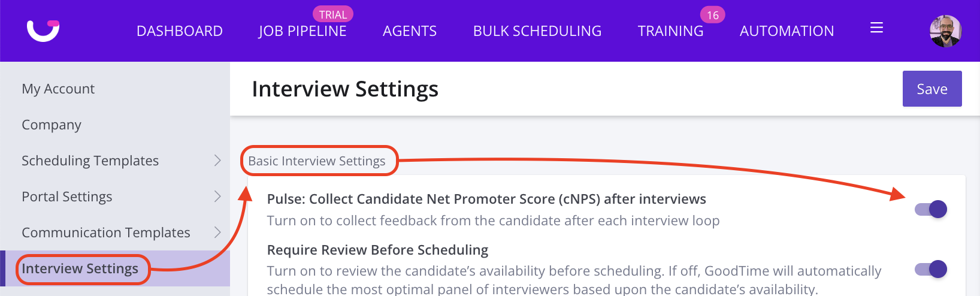Open the Training nav item

[670, 31]
